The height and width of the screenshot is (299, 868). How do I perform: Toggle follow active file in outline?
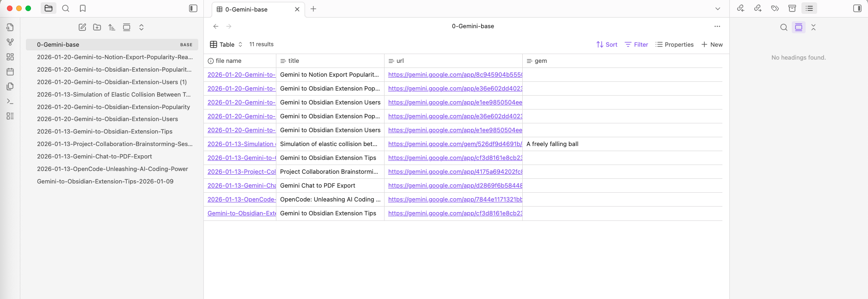click(799, 27)
